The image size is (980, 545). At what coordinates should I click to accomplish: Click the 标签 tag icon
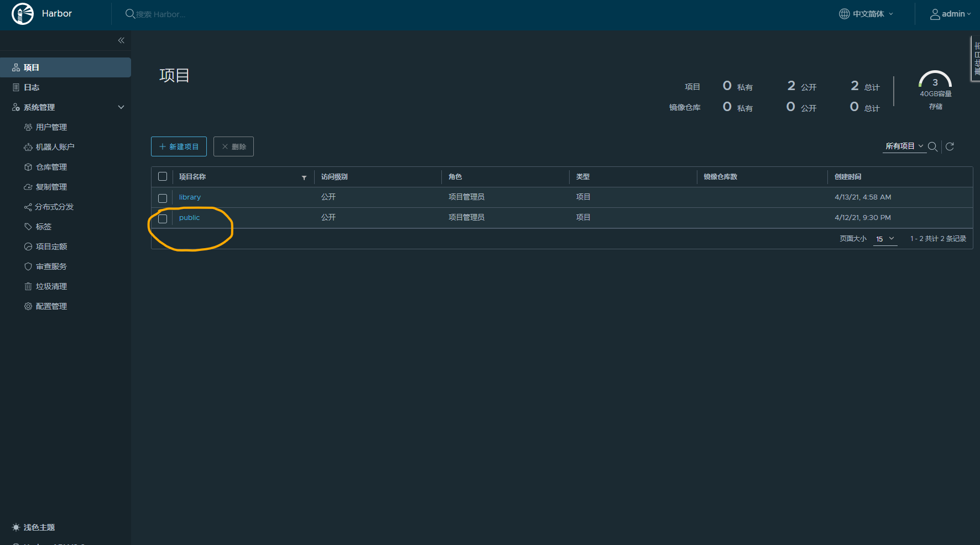[28, 227]
